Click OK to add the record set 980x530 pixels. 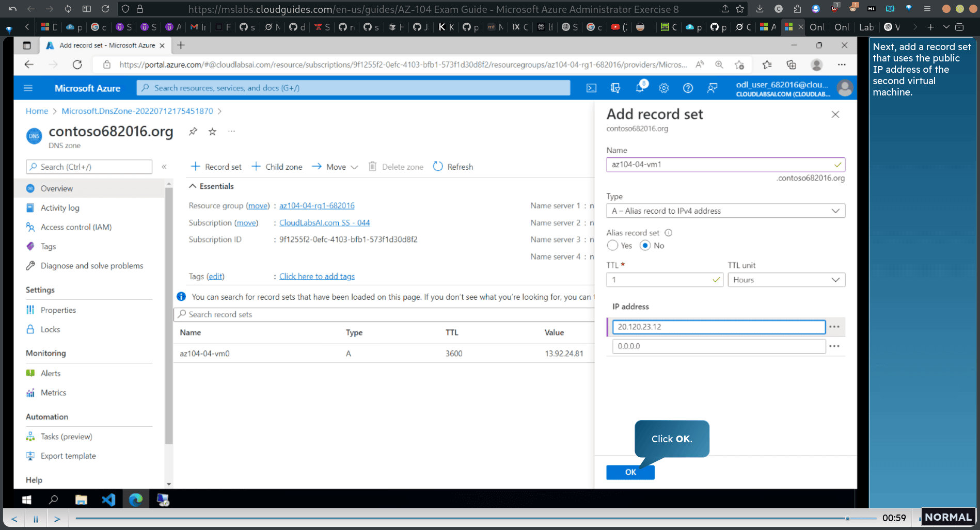(x=630, y=472)
